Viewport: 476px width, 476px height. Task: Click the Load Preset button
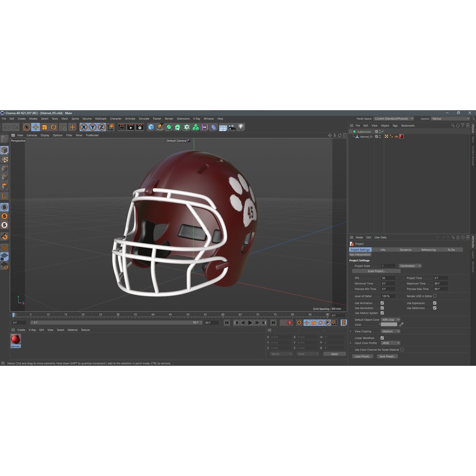(x=362, y=357)
